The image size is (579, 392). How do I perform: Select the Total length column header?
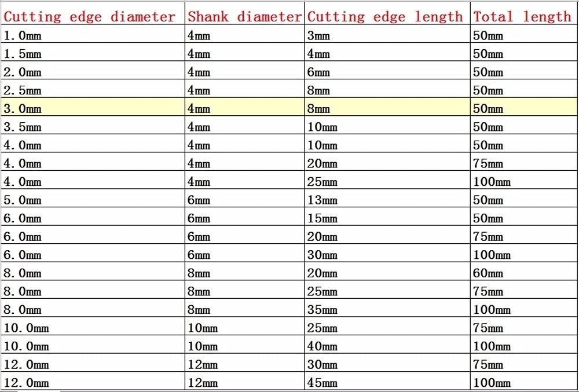[522, 17]
